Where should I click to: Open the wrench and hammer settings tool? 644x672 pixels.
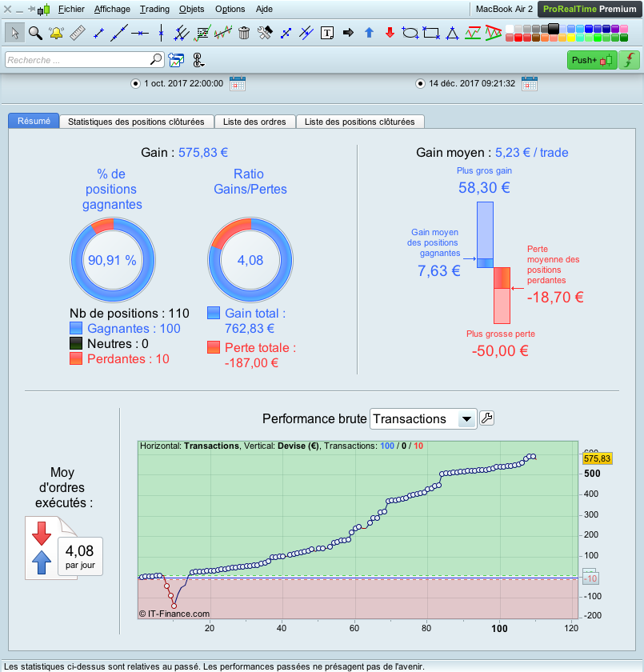265,33
